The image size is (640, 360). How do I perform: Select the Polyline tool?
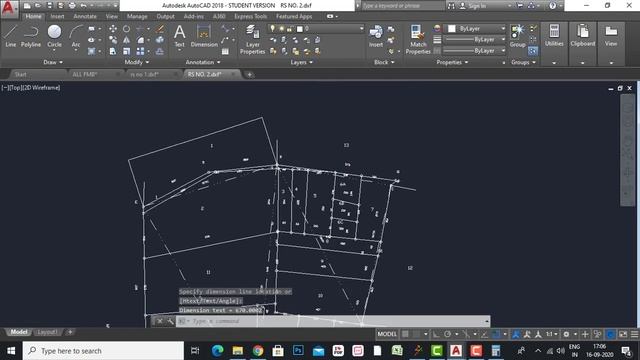(x=31, y=36)
